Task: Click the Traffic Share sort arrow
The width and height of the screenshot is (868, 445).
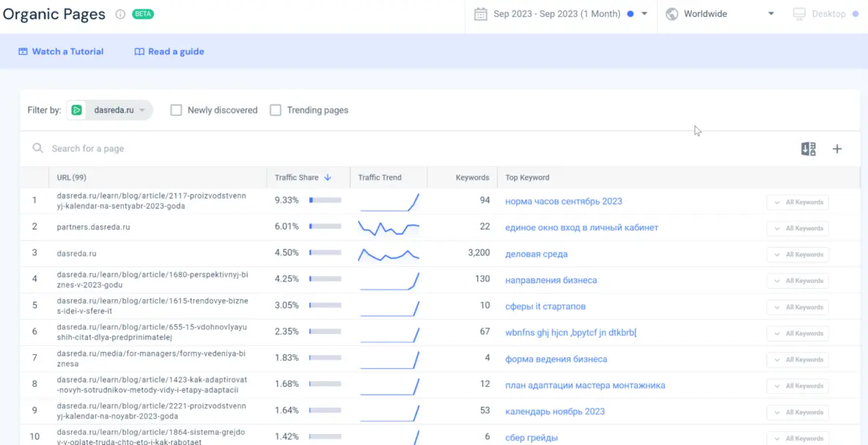Action: pos(328,177)
